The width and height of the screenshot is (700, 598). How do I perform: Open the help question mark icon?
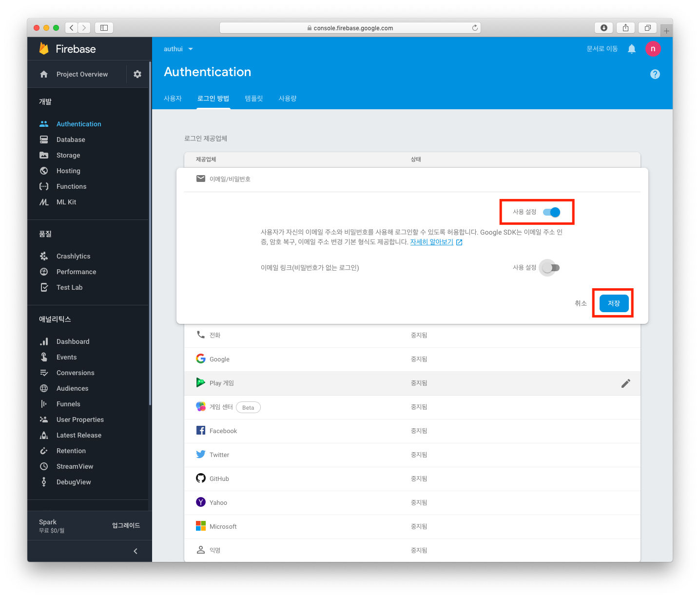coord(655,74)
